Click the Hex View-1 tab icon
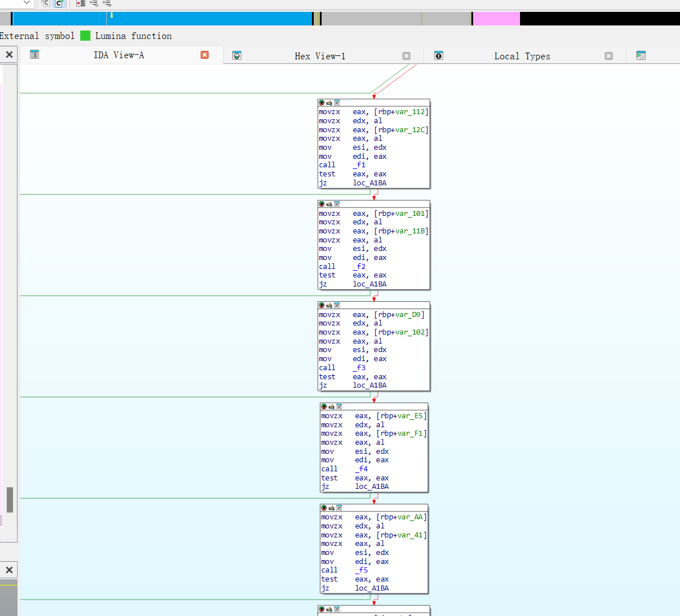Image resolution: width=680 pixels, height=616 pixels. click(x=237, y=56)
